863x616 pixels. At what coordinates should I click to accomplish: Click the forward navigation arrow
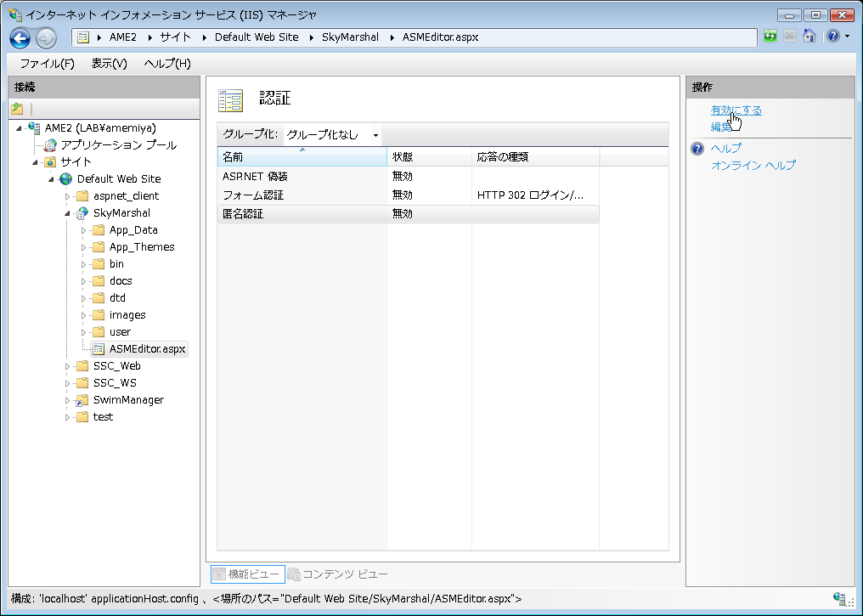point(46,38)
